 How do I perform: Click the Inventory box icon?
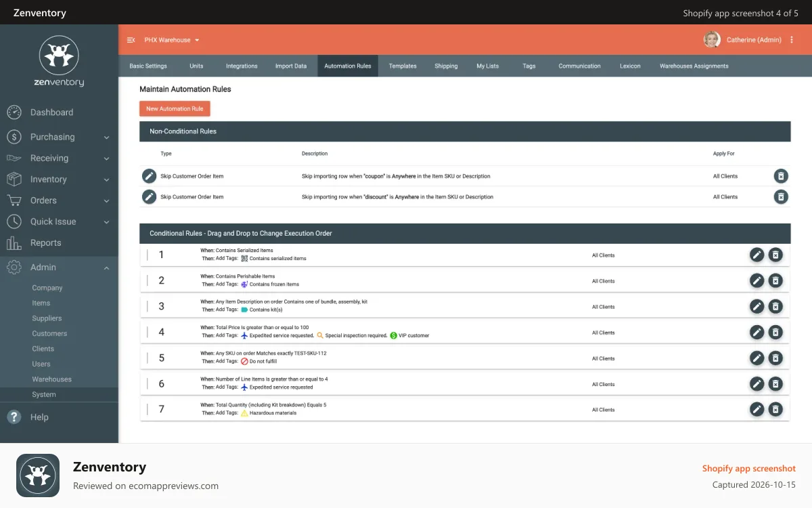[14, 179]
